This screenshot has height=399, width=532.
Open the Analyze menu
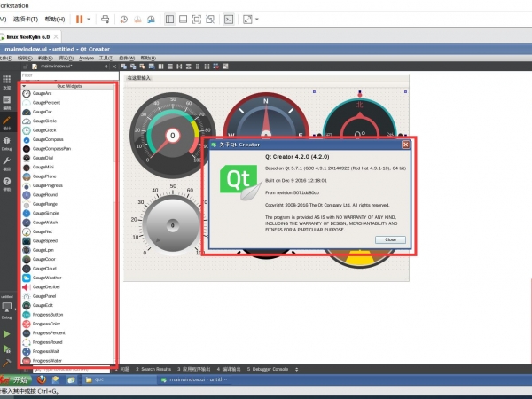click(86, 57)
